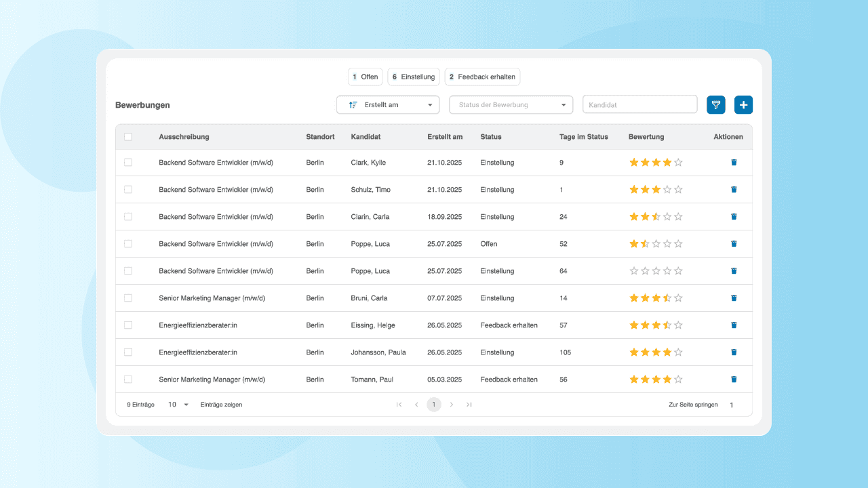This screenshot has width=868, height=488.
Task: Set fourth star rating for Bruni, Carla
Action: [x=667, y=298]
